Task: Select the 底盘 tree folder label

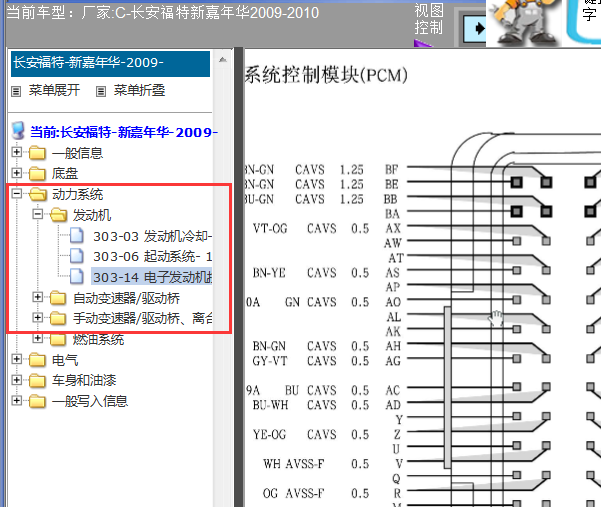Action: [65, 174]
